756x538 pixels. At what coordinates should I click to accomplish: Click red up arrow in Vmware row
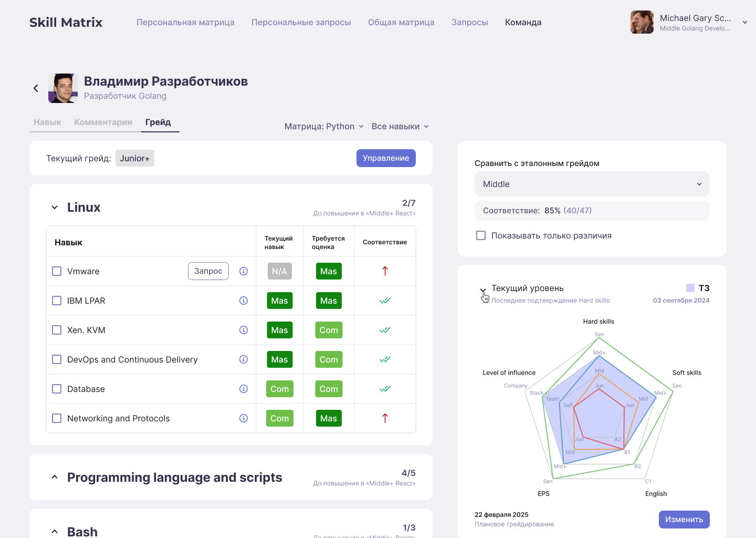click(x=385, y=271)
